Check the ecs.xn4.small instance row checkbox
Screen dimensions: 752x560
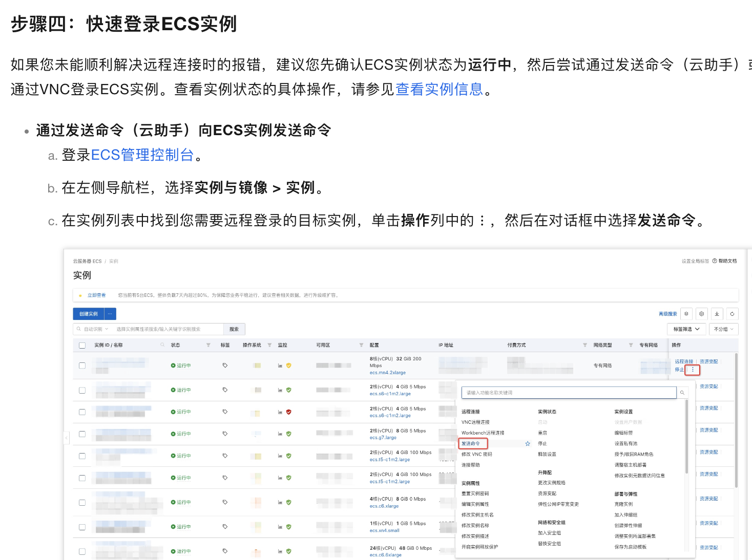[x=82, y=527]
